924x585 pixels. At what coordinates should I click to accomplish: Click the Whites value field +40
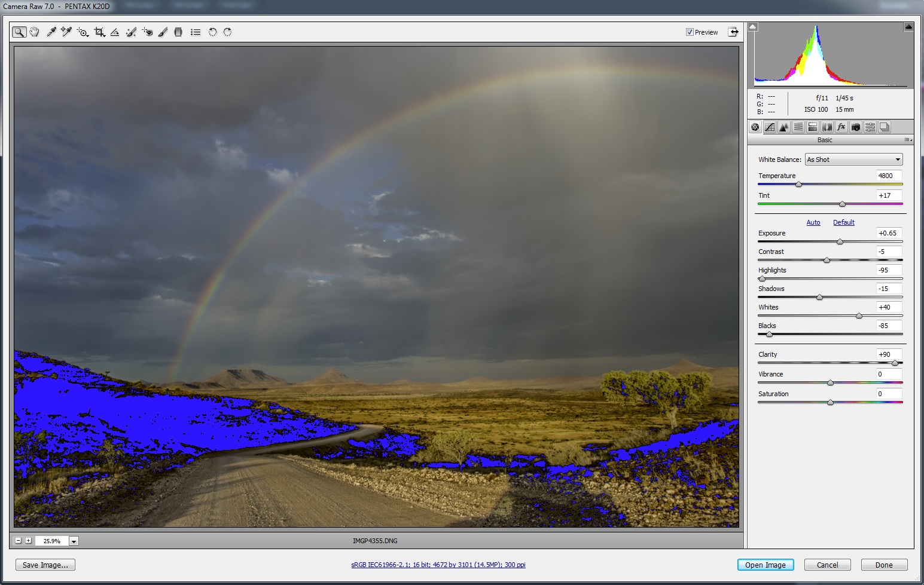click(889, 307)
